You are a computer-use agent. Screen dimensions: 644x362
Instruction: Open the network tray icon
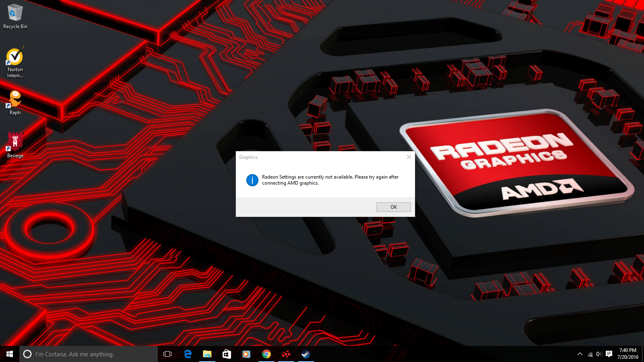pyautogui.click(x=590, y=354)
